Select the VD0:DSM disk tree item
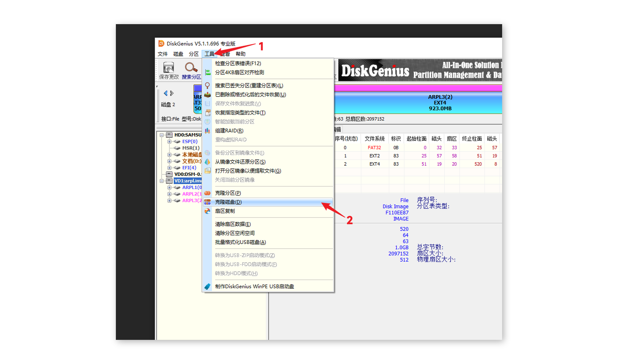This screenshot has width=618, height=364. pyautogui.click(x=188, y=174)
